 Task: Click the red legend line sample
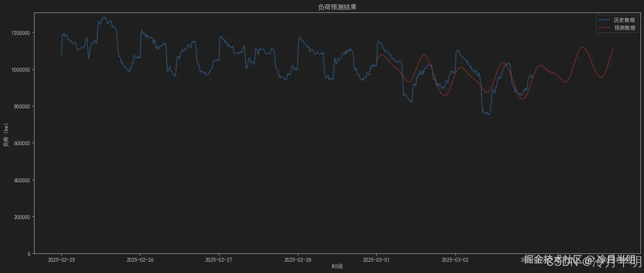point(604,28)
